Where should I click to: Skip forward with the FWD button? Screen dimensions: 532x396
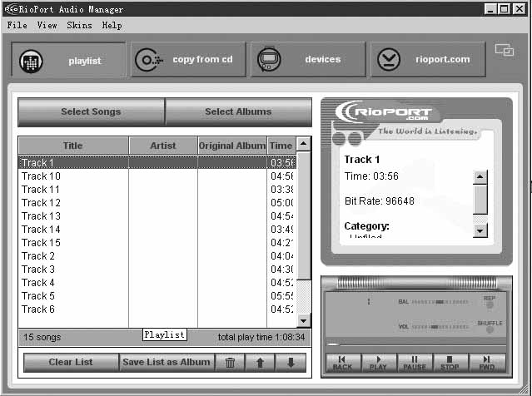tap(486, 363)
